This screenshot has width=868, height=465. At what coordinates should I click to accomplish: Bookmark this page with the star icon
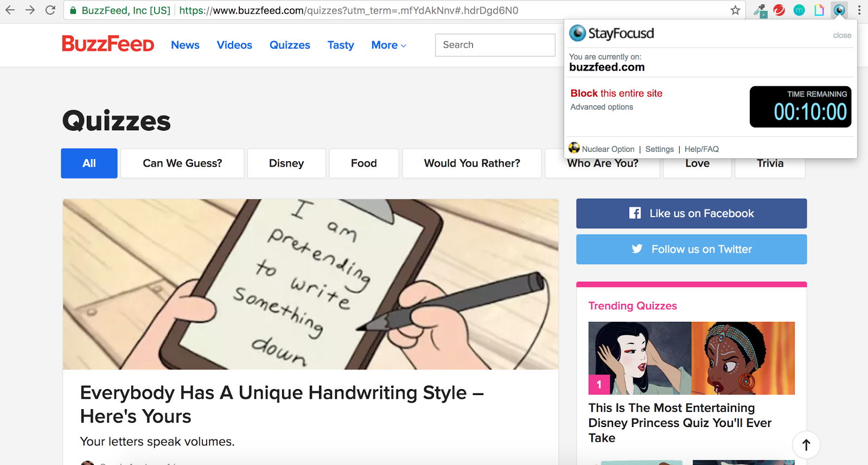pyautogui.click(x=735, y=10)
